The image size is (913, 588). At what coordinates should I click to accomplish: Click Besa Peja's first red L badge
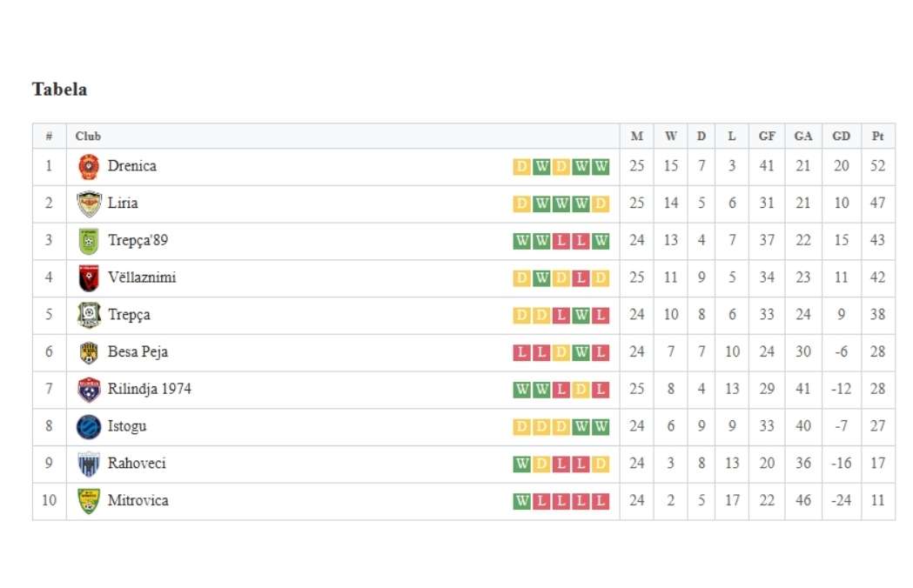[x=521, y=352]
